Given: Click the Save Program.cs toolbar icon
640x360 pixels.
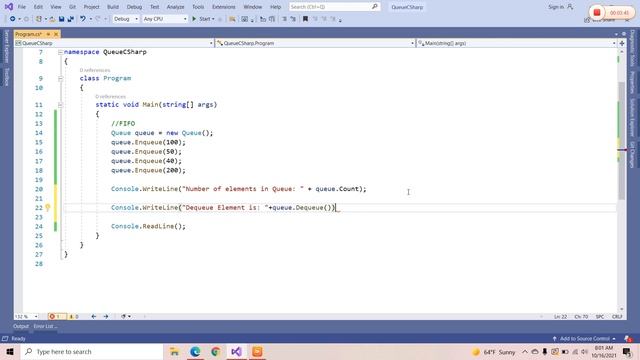Looking at the screenshot, I should (x=61, y=19).
